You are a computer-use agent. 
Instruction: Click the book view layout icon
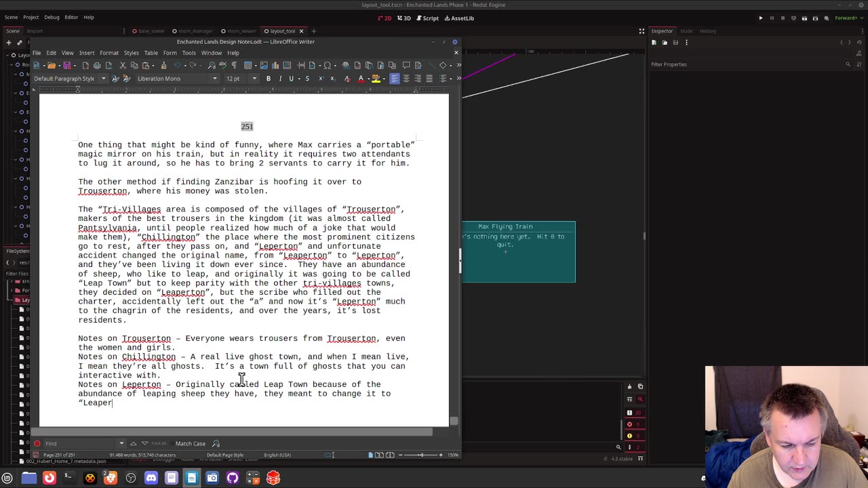pos(389,455)
